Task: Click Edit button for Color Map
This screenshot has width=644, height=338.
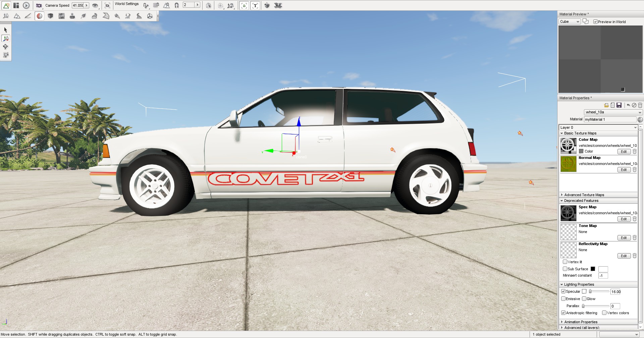Action: click(x=624, y=152)
